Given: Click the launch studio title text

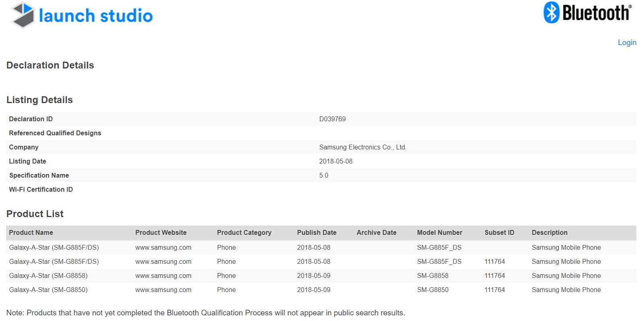Looking at the screenshot, I should [x=96, y=16].
